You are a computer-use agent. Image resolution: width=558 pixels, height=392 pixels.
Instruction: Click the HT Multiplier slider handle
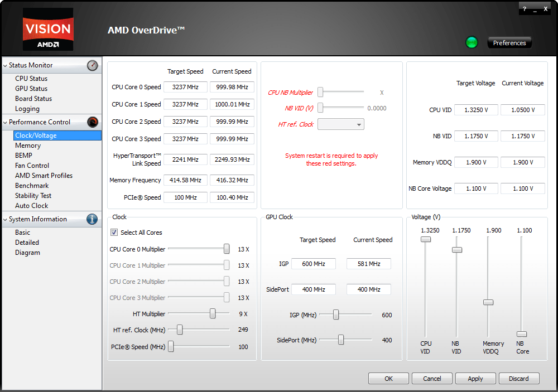click(213, 313)
